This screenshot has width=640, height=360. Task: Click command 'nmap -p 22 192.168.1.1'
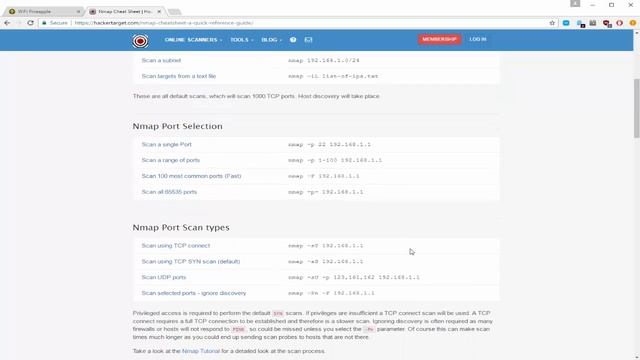(329, 144)
